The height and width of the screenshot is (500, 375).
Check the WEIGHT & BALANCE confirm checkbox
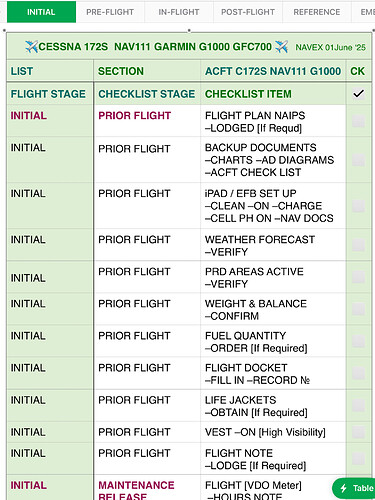(x=358, y=309)
